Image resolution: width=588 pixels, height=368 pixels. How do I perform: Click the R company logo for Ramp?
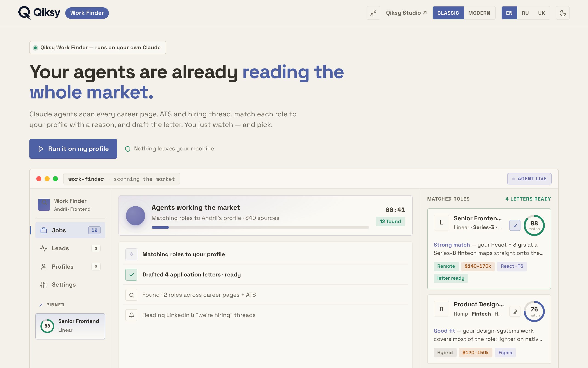click(441, 309)
